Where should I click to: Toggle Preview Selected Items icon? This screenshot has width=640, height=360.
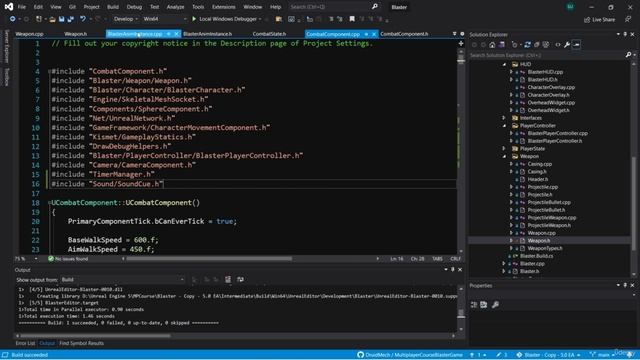point(576,45)
